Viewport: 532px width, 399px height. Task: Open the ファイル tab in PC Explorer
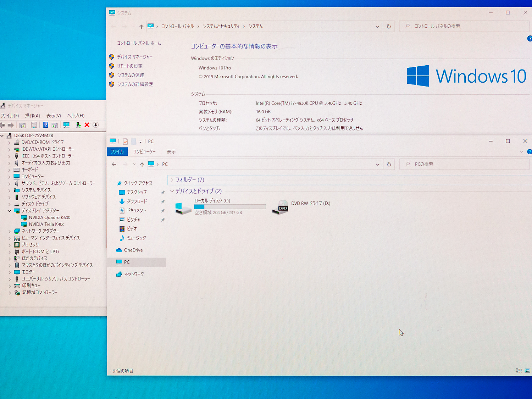117,152
